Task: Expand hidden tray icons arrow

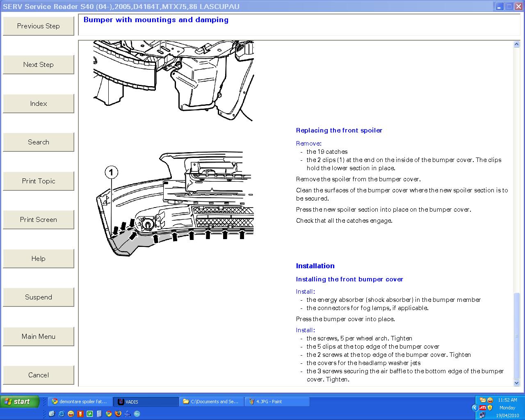Action: tap(475, 408)
